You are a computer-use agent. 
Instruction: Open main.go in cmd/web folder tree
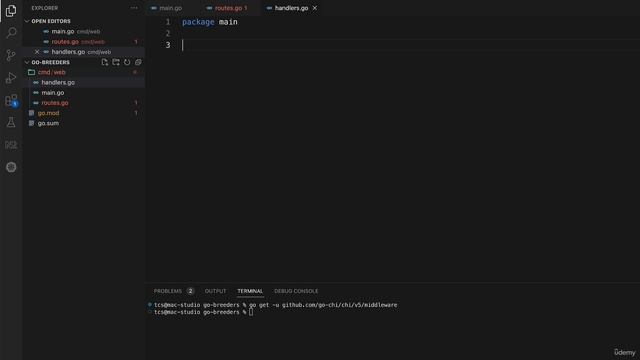pyautogui.click(x=84, y=93)
